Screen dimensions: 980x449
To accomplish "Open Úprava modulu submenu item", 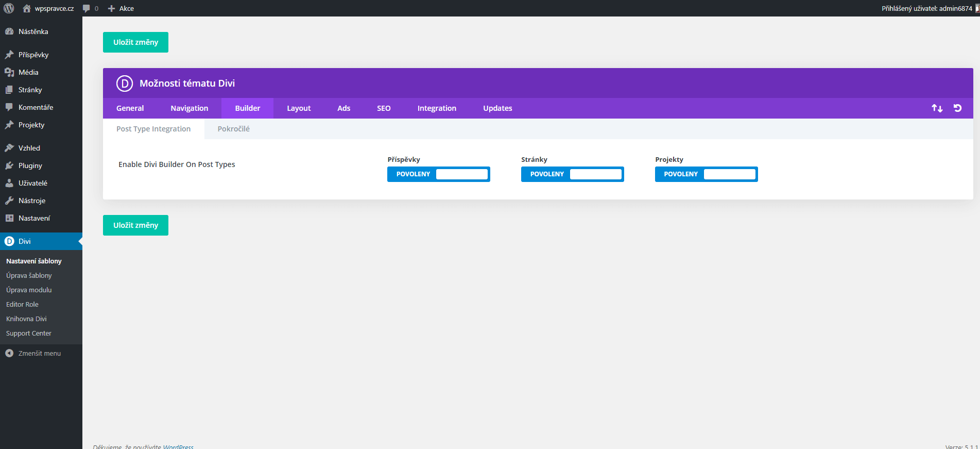I will coord(29,290).
